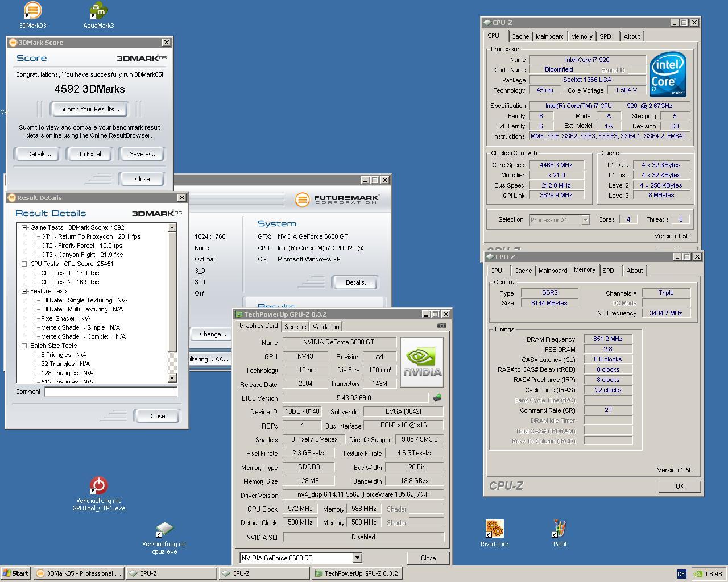Open the About tab in upper CPU-Z window

(x=632, y=36)
